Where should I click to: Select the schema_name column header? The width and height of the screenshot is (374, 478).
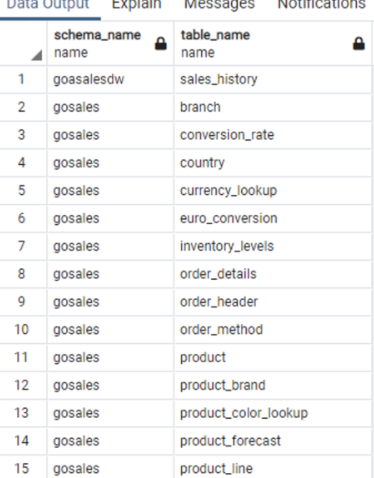(110, 44)
